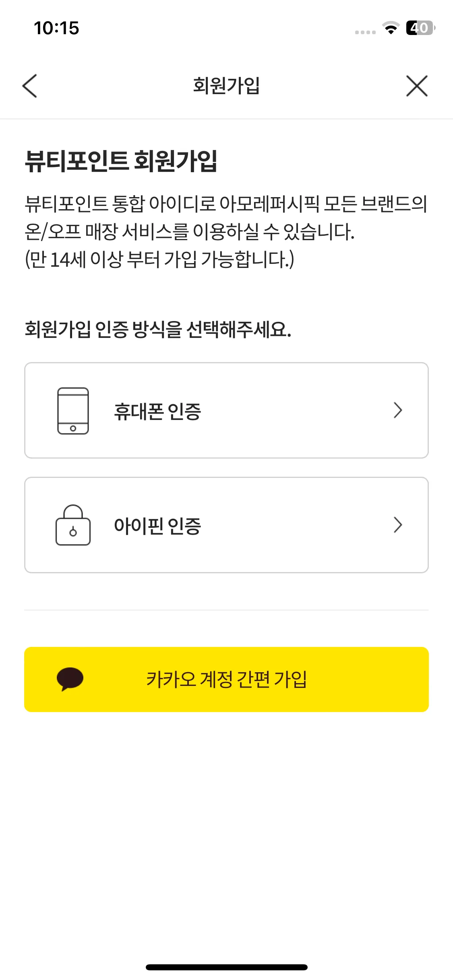Tap the battery indicator icon
Image resolution: width=453 pixels, height=980 pixels.
[421, 28]
